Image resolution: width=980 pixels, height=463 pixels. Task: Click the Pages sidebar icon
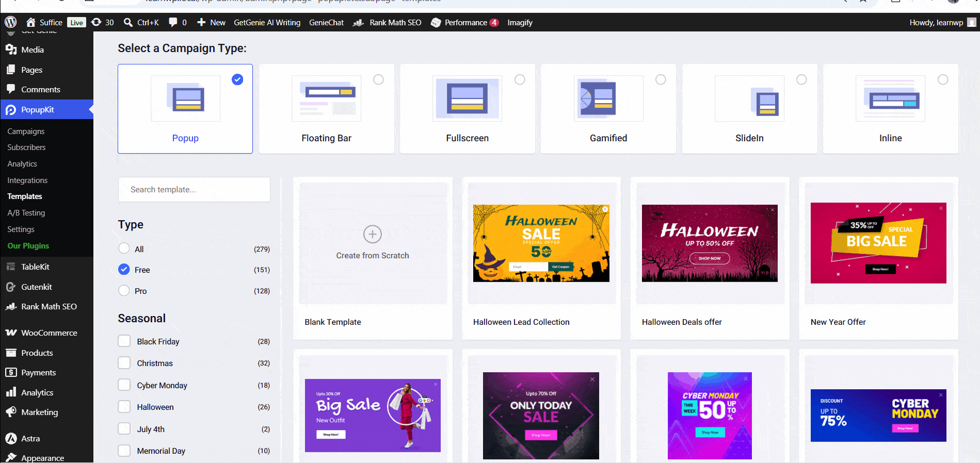click(11, 70)
